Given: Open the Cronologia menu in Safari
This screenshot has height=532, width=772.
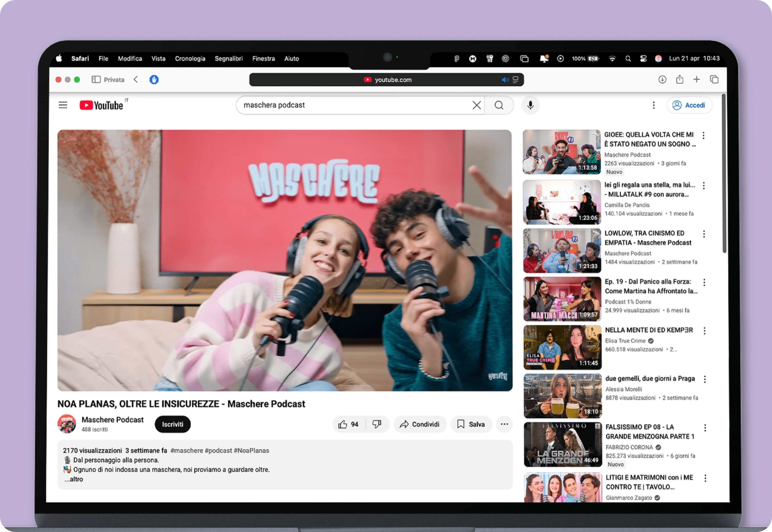Looking at the screenshot, I should pos(190,59).
